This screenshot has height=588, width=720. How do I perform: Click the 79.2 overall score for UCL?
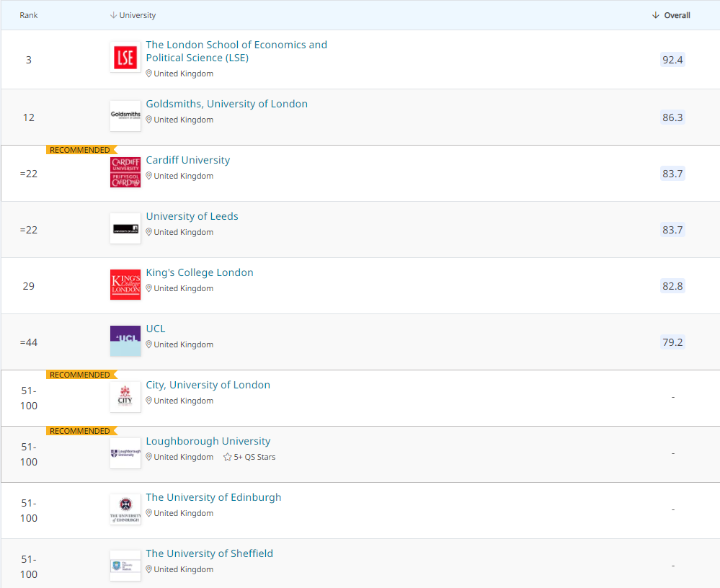(x=672, y=342)
